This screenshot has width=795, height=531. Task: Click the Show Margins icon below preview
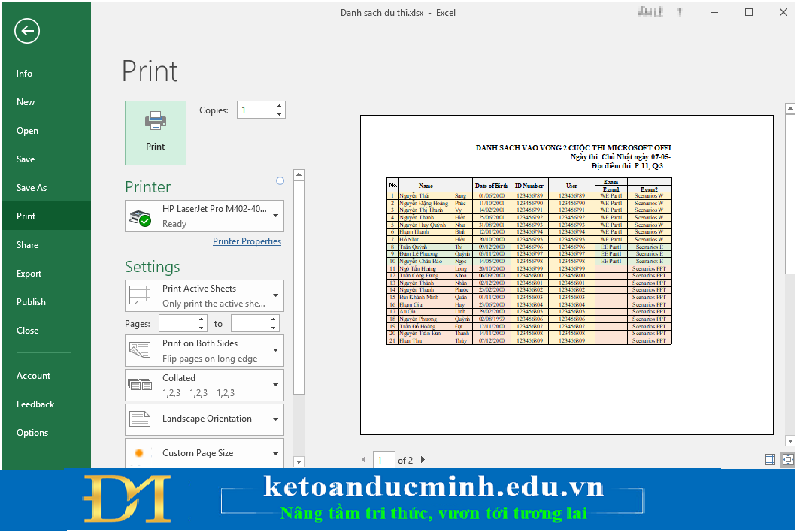click(x=769, y=459)
